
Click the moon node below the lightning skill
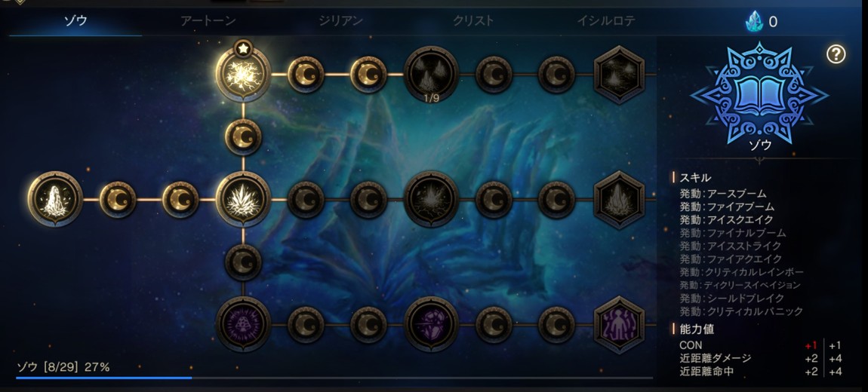pos(243,136)
